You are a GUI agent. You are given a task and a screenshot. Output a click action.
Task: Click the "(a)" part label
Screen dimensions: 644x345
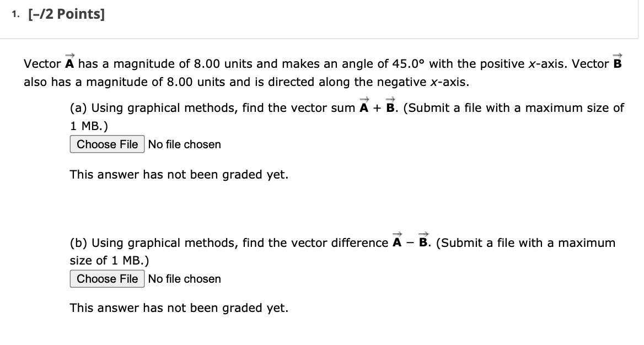[79, 108]
